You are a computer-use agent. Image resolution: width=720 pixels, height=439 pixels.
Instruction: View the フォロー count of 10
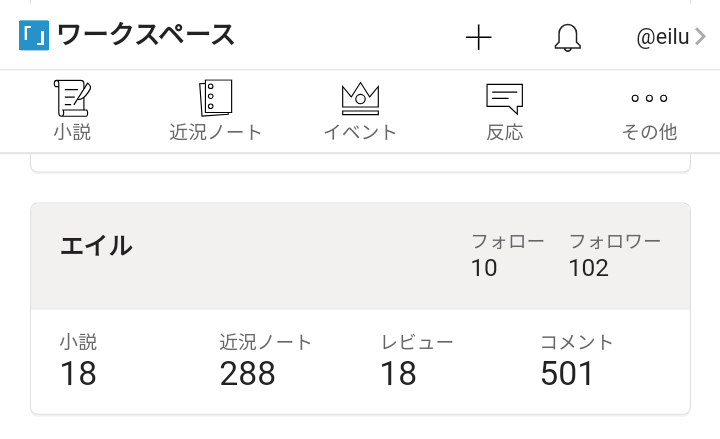click(x=485, y=267)
